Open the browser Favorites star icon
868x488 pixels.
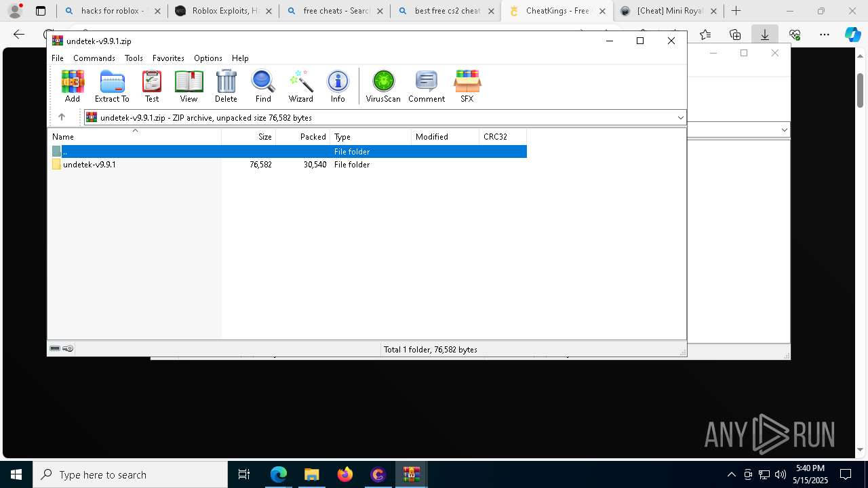point(705,35)
